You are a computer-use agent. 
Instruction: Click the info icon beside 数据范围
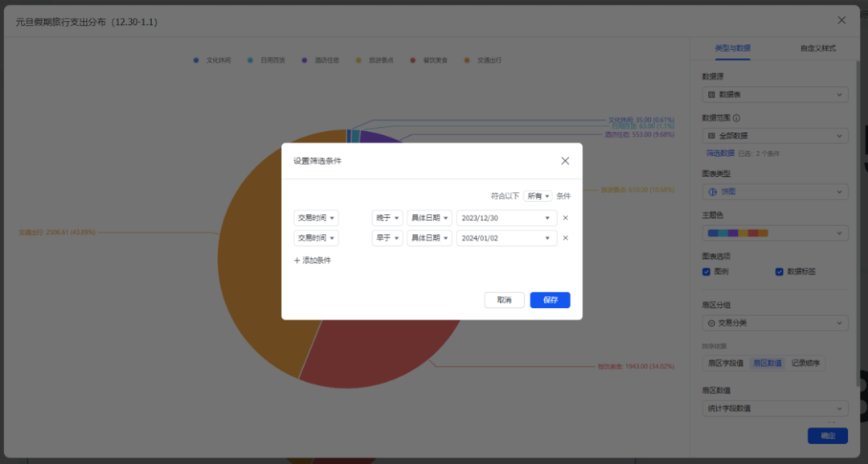pos(736,118)
